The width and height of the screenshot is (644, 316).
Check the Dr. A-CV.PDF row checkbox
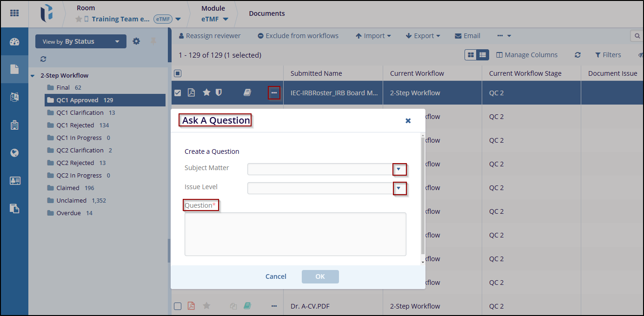(x=178, y=306)
